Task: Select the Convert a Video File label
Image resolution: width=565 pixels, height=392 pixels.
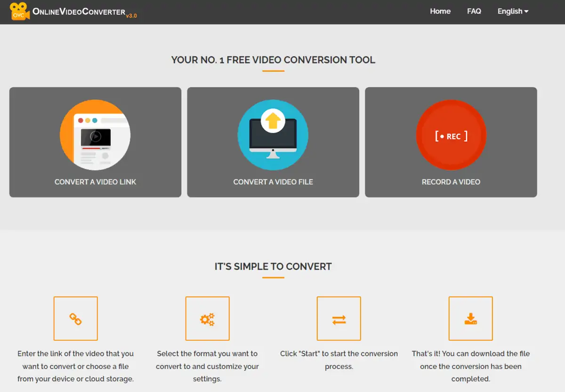Action: (273, 182)
